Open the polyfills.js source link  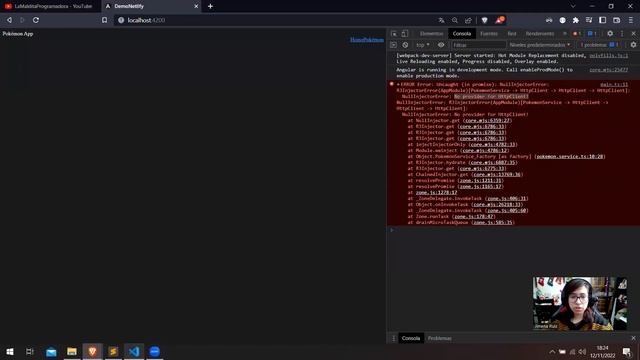[609, 56]
